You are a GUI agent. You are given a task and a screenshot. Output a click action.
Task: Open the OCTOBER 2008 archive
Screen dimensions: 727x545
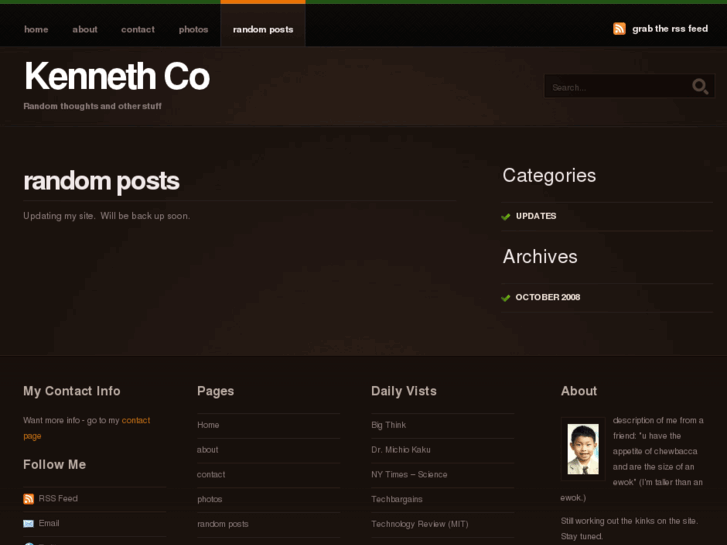[x=548, y=297]
